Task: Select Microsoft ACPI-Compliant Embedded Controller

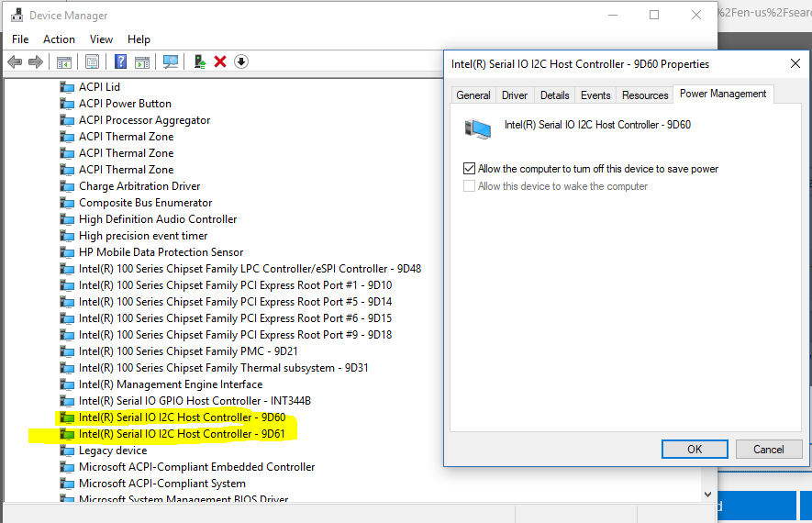Action: 196,467
